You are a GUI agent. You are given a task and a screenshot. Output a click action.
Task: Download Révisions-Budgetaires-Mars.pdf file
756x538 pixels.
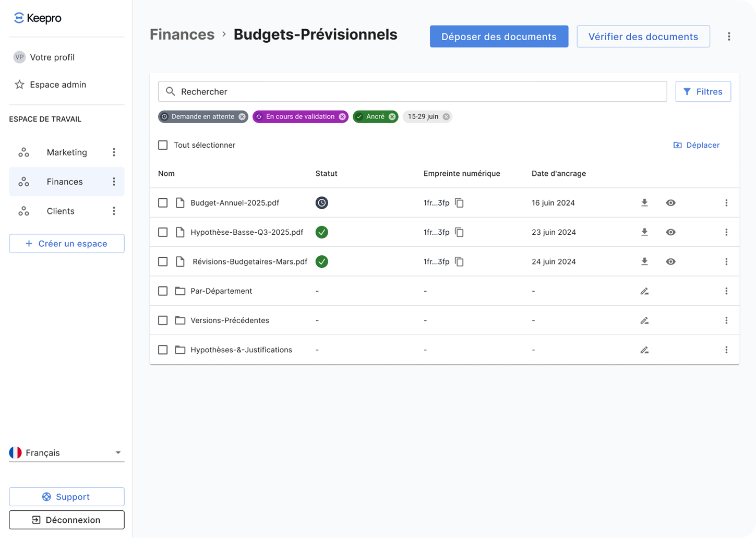click(x=644, y=261)
